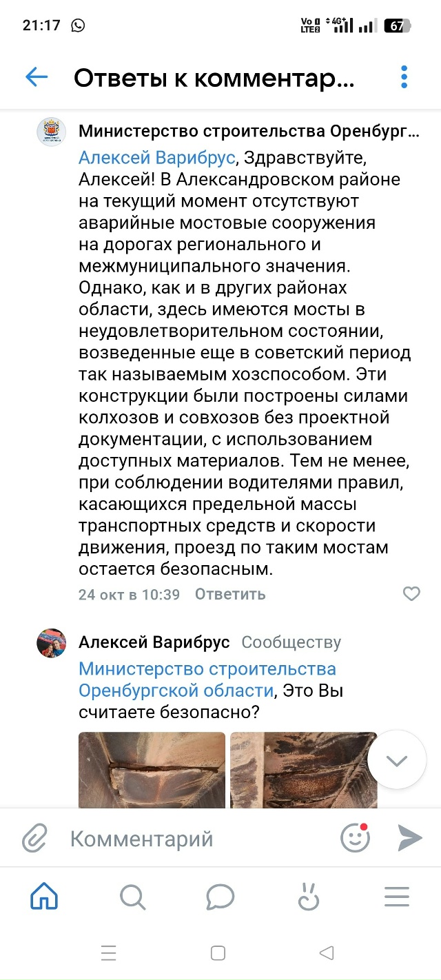The width and height of the screenshot is (441, 980).
Task: Open the three-dot options menu
Action: point(404,77)
